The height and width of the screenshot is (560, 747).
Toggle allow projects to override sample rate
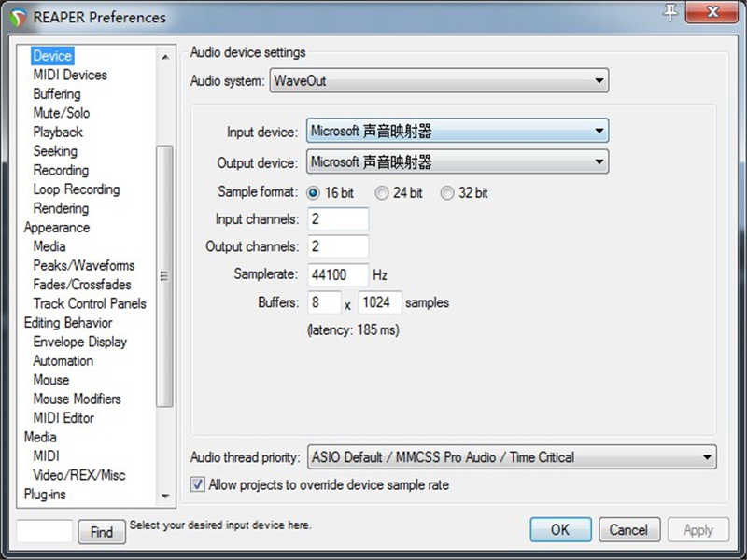pos(198,484)
